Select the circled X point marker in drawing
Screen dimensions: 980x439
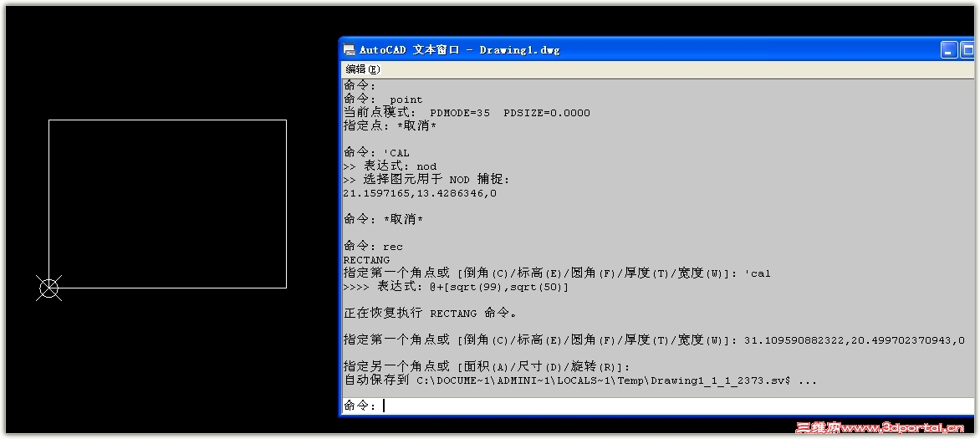pos(48,288)
